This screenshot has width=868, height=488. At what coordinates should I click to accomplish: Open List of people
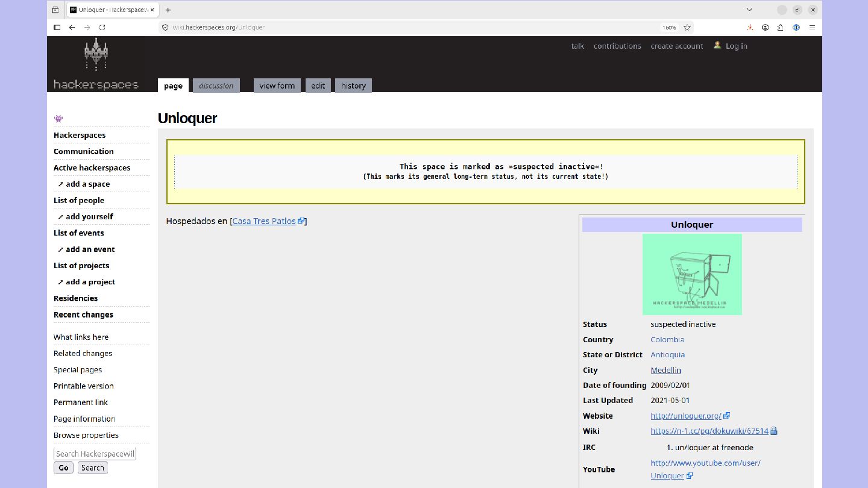pyautogui.click(x=79, y=201)
